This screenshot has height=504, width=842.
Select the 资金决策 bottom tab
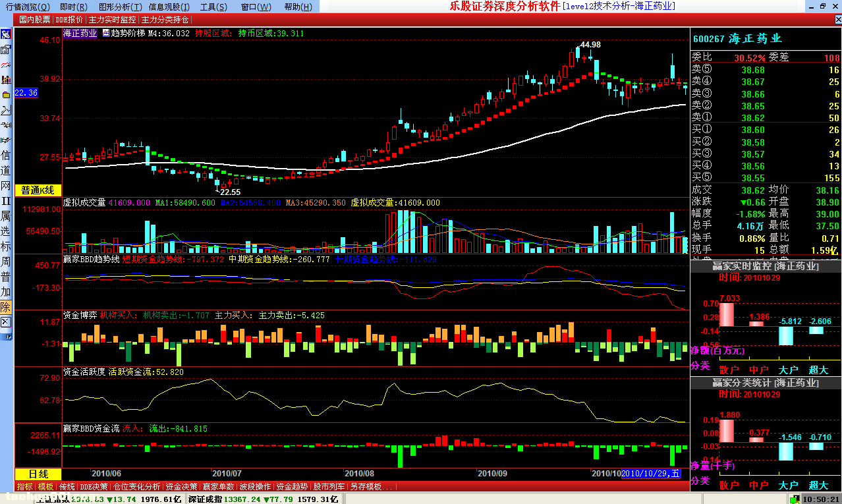click(x=181, y=487)
